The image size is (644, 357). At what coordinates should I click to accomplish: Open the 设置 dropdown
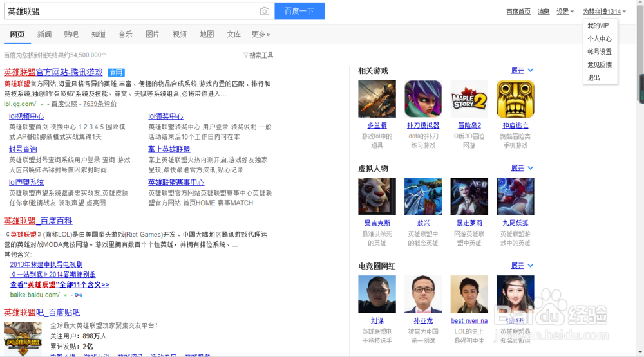565,12
